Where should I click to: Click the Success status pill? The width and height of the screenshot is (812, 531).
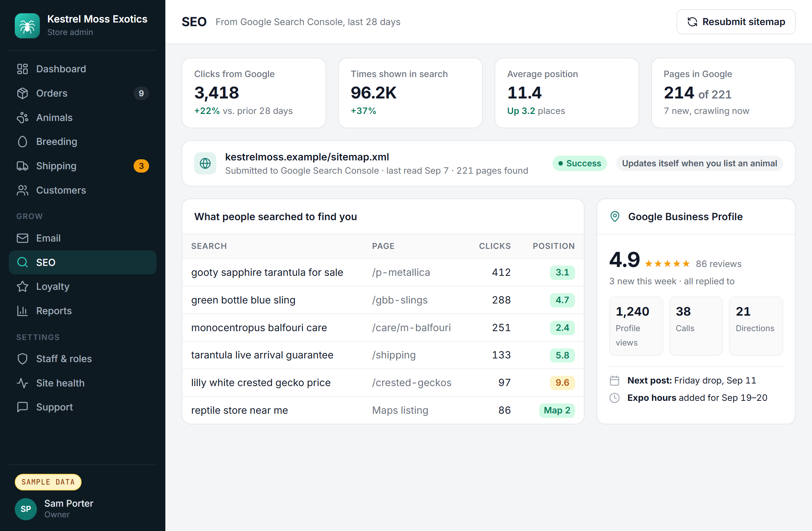580,163
